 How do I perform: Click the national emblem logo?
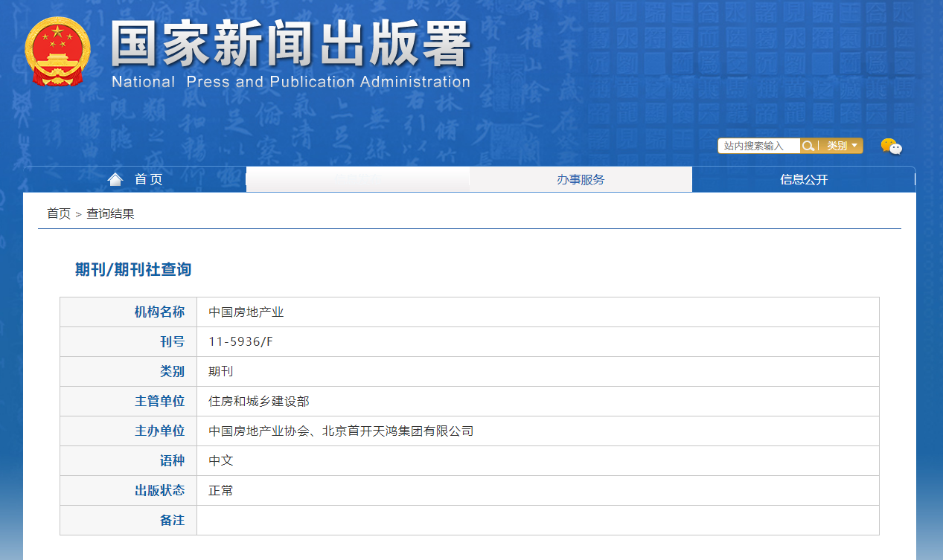click(x=57, y=51)
